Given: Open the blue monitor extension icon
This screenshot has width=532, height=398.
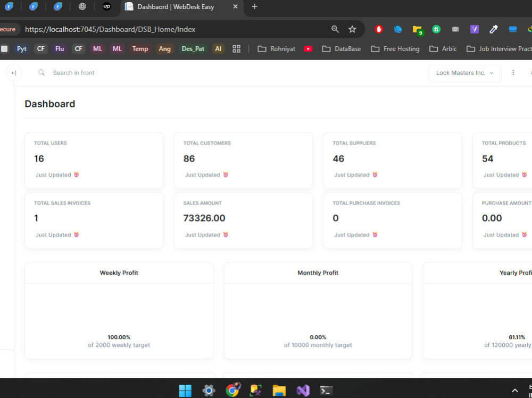Looking at the screenshot, I should [513, 30].
